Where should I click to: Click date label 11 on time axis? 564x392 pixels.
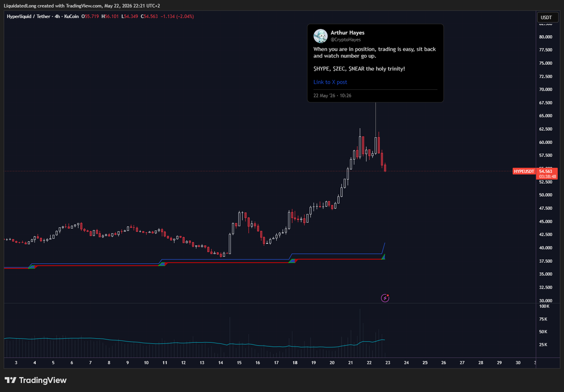164,363
